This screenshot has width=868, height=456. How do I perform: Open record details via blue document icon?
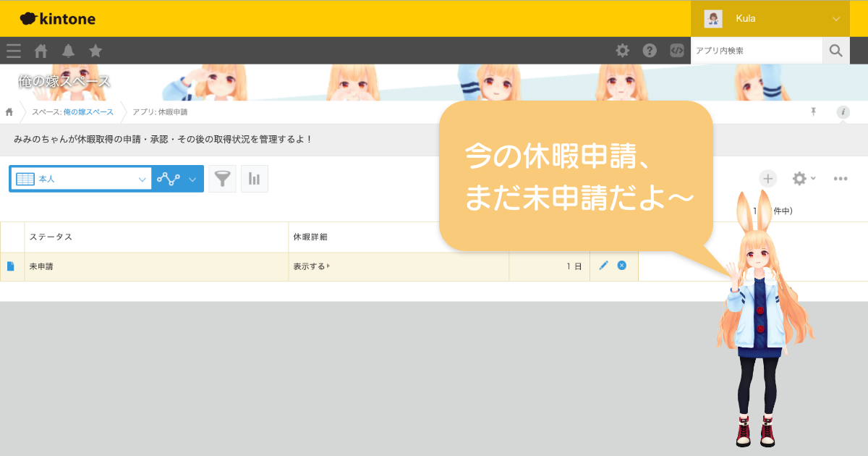(11, 266)
